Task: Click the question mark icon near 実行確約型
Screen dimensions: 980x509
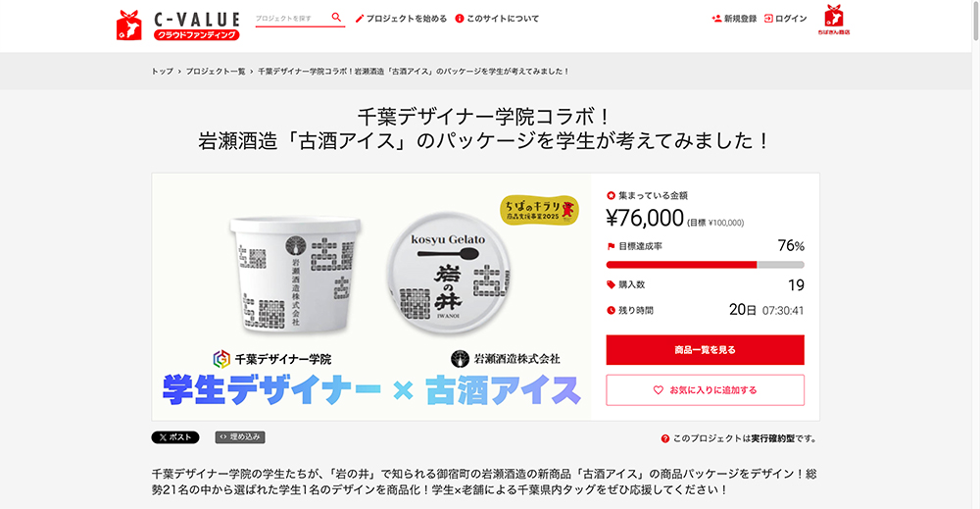Action: tap(665, 439)
